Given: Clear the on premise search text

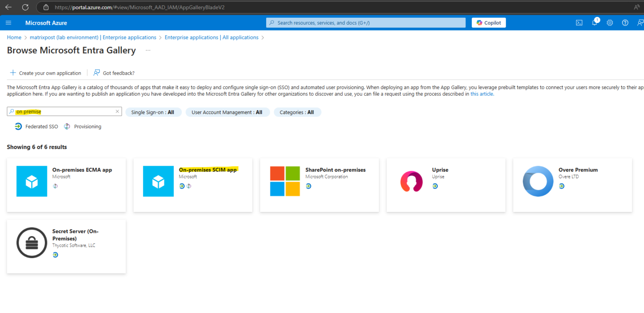Looking at the screenshot, I should coord(117,111).
